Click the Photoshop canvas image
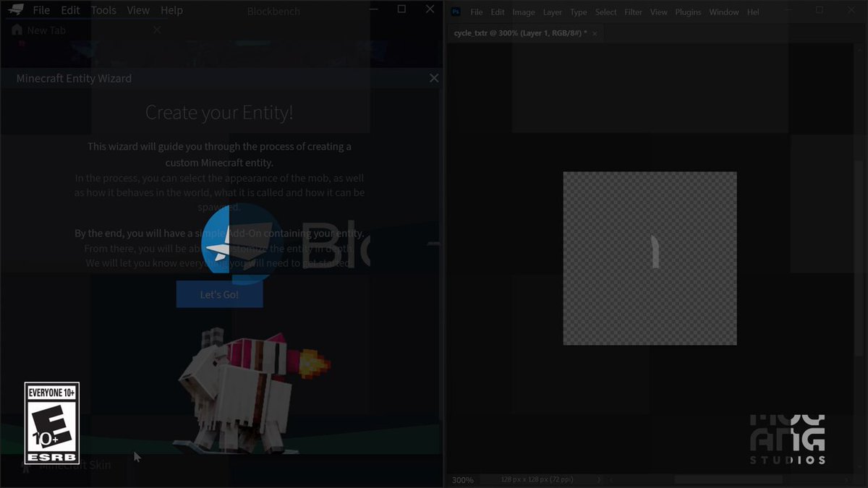 coord(650,258)
